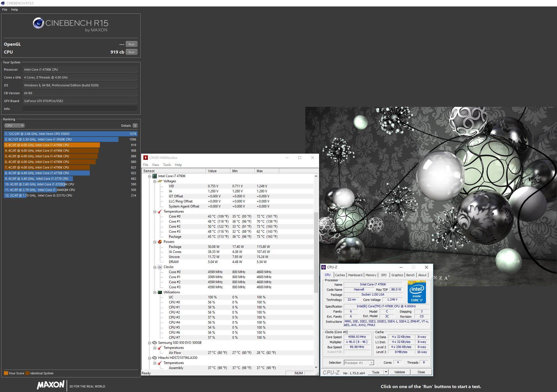
Task: Open the Processor #1 selection combo box
Action: (359, 363)
